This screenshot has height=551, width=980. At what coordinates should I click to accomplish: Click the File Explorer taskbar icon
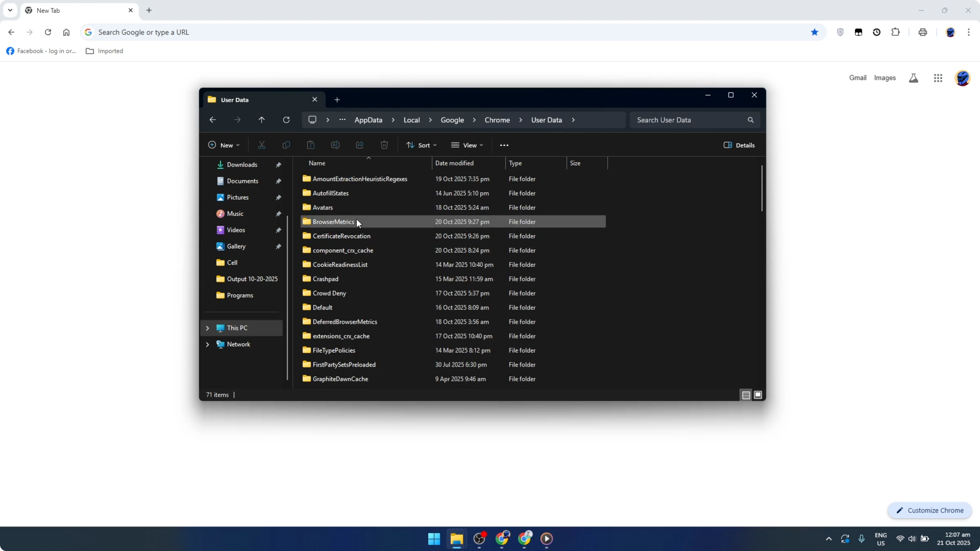point(456,539)
